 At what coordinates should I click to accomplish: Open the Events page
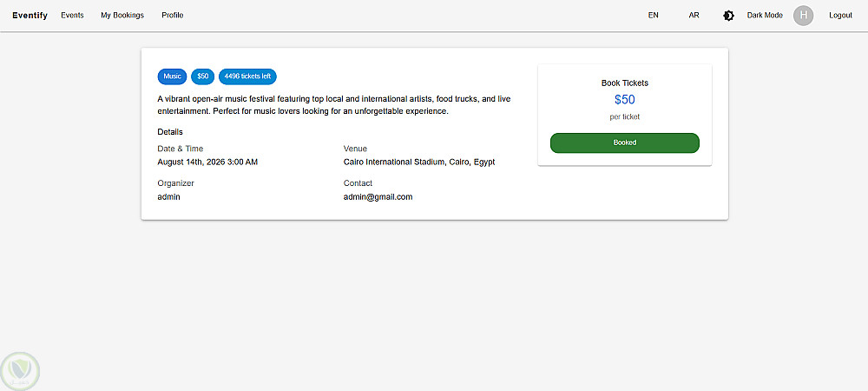72,15
